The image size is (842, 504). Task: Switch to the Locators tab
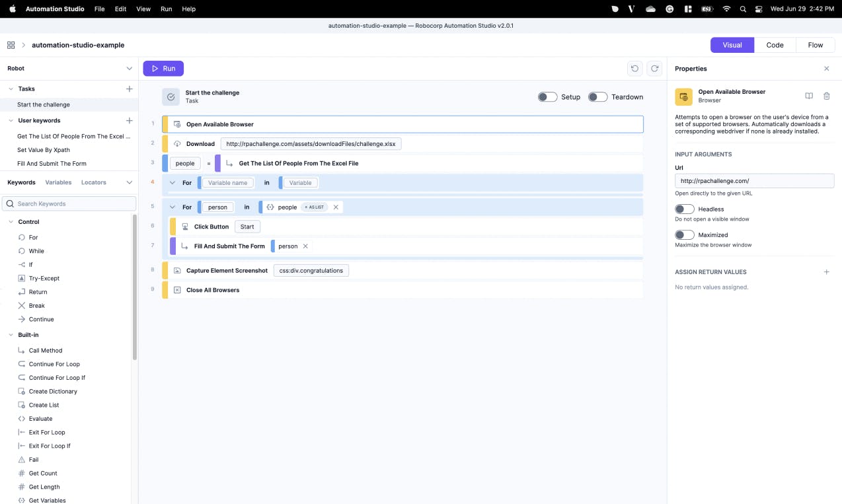point(94,182)
